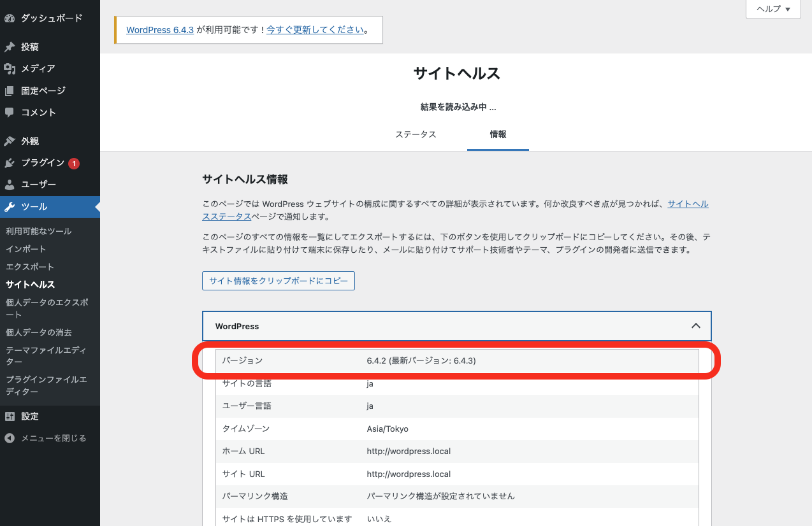Click the collapse arrow icon beside メニューを閉じる
812x526 pixels.
[x=10, y=438]
